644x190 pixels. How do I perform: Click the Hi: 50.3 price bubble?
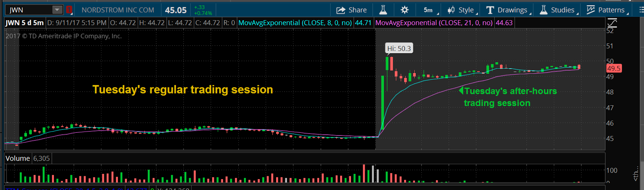(399, 48)
